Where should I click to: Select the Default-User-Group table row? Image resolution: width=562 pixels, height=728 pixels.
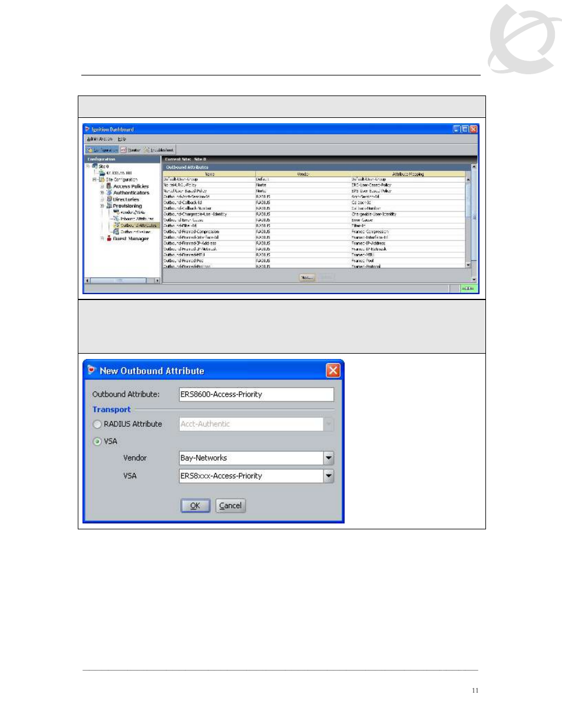coord(314,179)
